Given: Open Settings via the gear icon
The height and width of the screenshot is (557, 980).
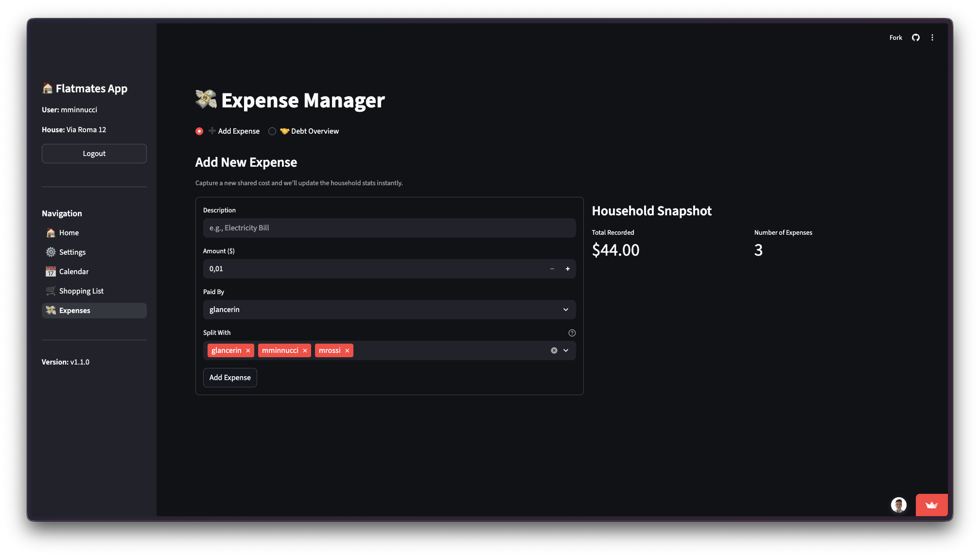Looking at the screenshot, I should click(x=51, y=252).
